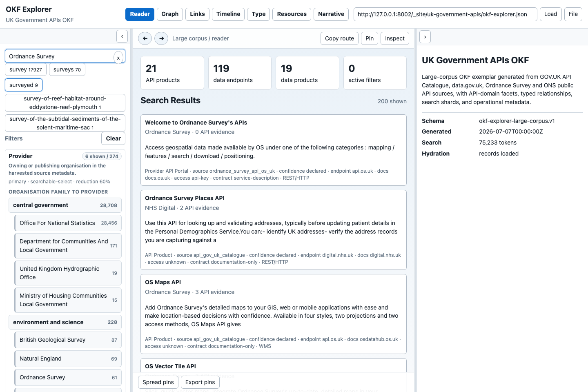
Task: Open the Ordnance Survey Places API result
Action: [274, 230]
